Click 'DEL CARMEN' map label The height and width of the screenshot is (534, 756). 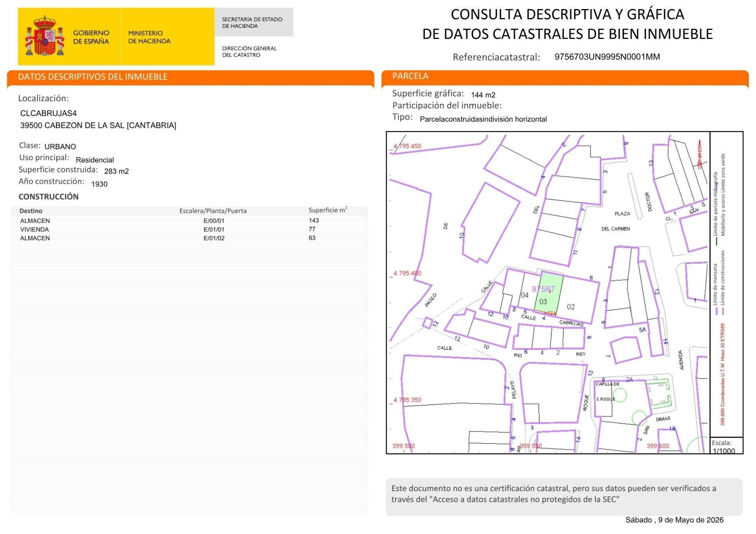click(615, 229)
